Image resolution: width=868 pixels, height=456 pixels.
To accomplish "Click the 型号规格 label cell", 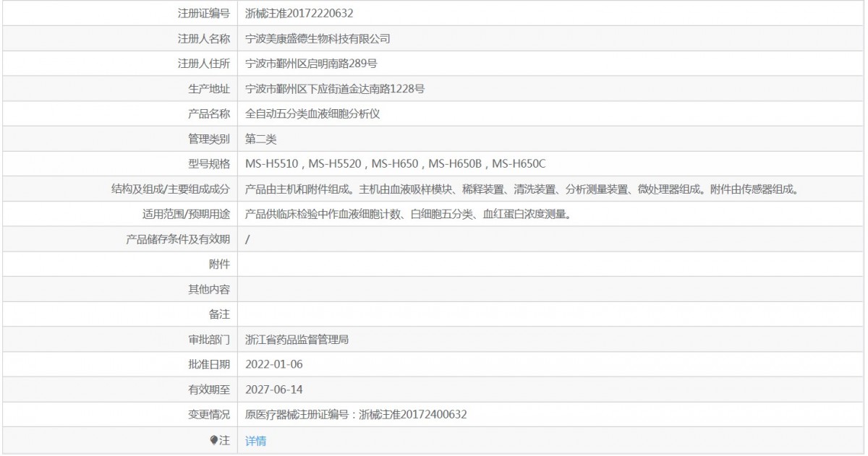I will pyautogui.click(x=119, y=164).
